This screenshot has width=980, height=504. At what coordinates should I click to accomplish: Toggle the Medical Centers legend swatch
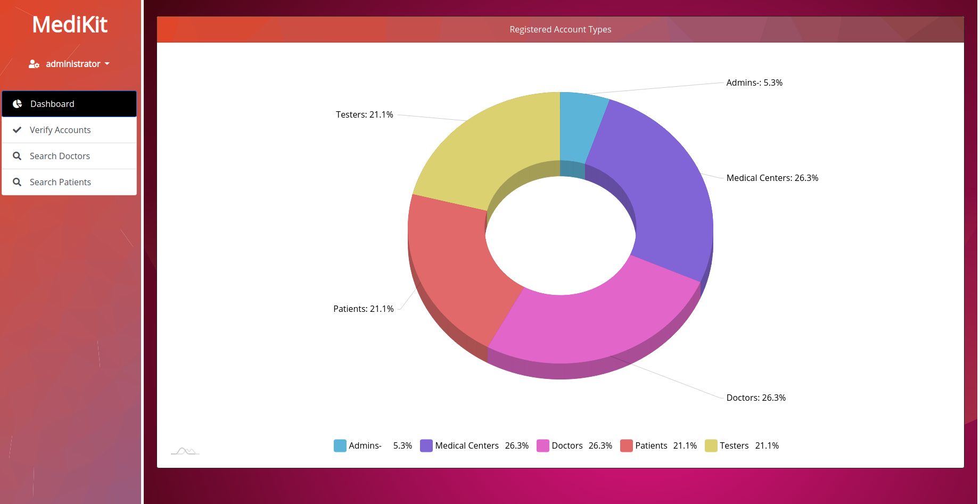(426, 445)
